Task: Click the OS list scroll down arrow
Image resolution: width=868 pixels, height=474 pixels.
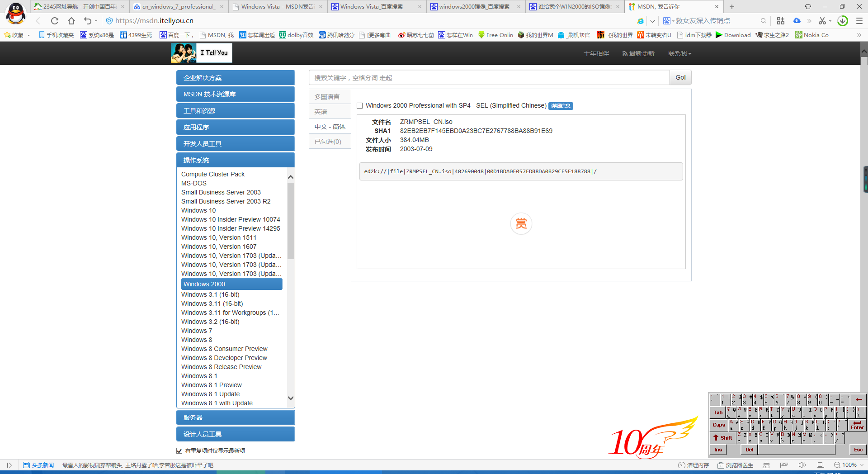Action: 291,398
